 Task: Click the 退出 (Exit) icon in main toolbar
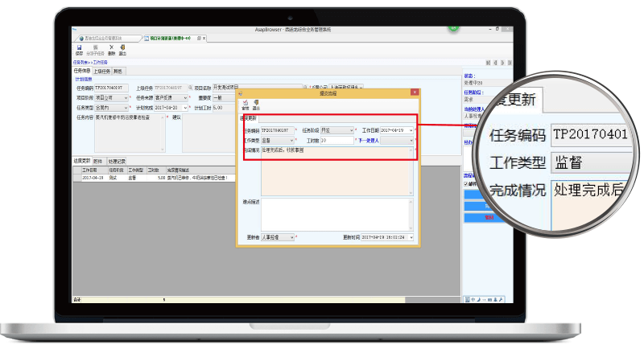point(122,49)
